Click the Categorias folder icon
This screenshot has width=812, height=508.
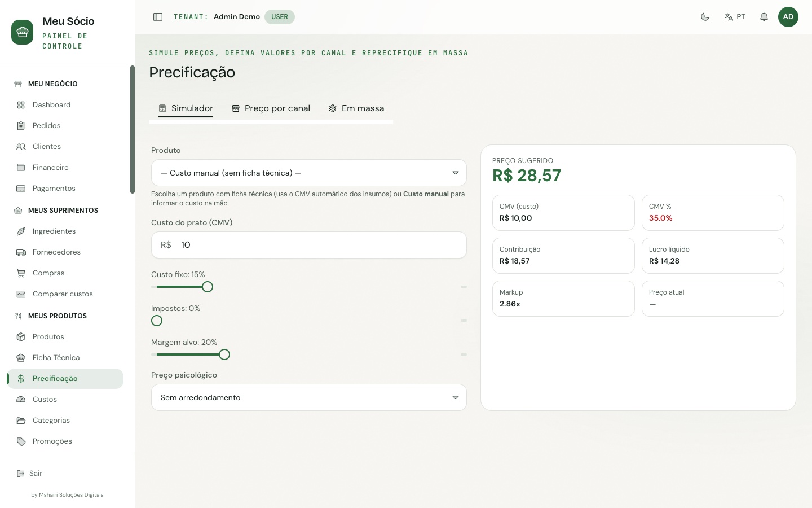click(x=21, y=421)
